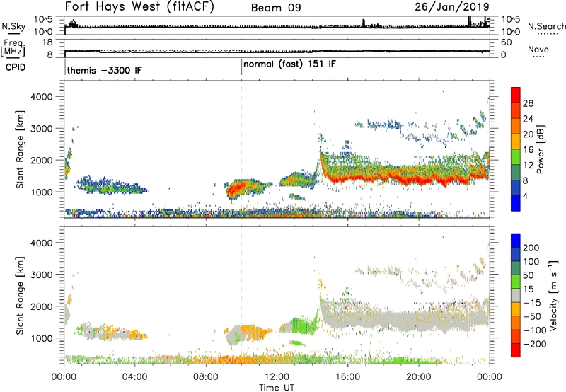566x392 pixels.
Task: Click the 'Fort Hays West (fitACF)' title
Action: 139,6
